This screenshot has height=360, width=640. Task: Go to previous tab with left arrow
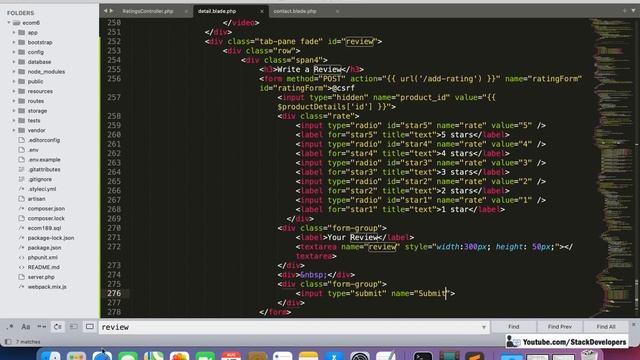[105, 11]
